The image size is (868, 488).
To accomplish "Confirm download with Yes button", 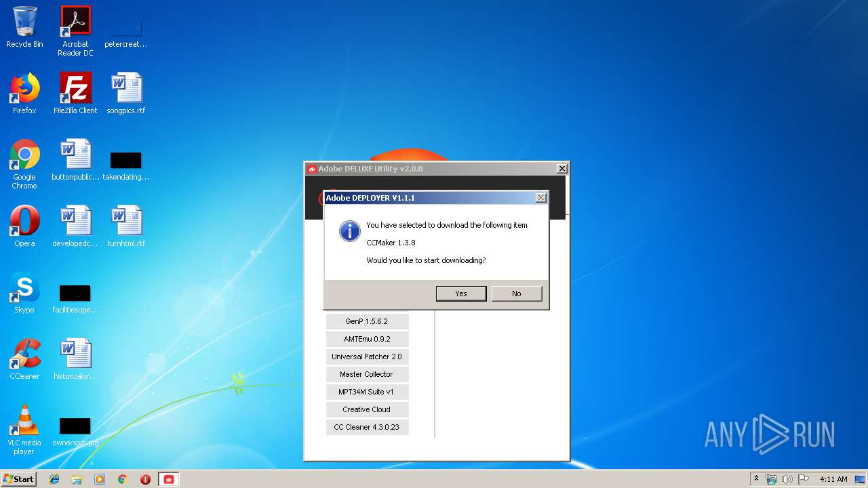I will point(461,293).
